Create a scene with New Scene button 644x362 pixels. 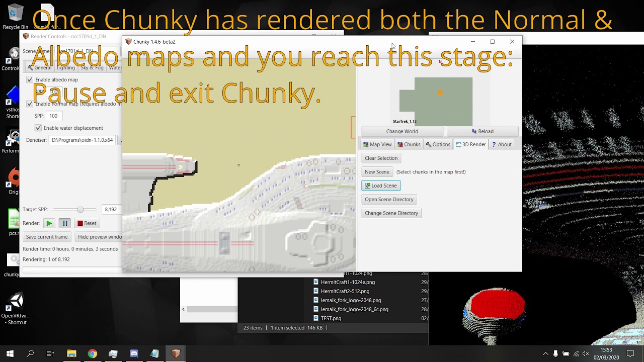[x=377, y=172]
